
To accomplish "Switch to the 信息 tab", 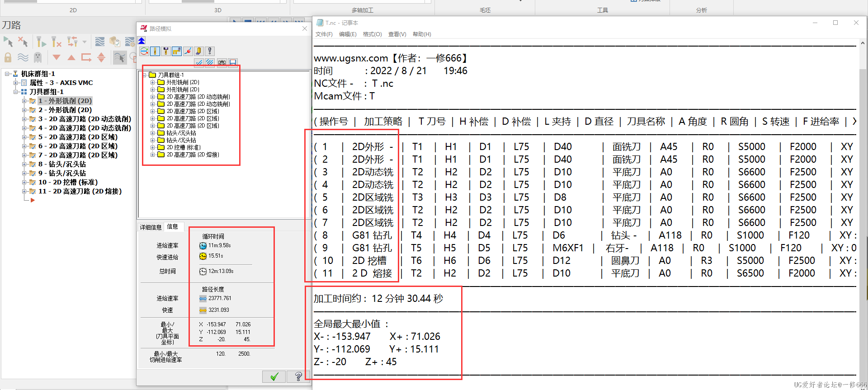I will click(173, 226).
